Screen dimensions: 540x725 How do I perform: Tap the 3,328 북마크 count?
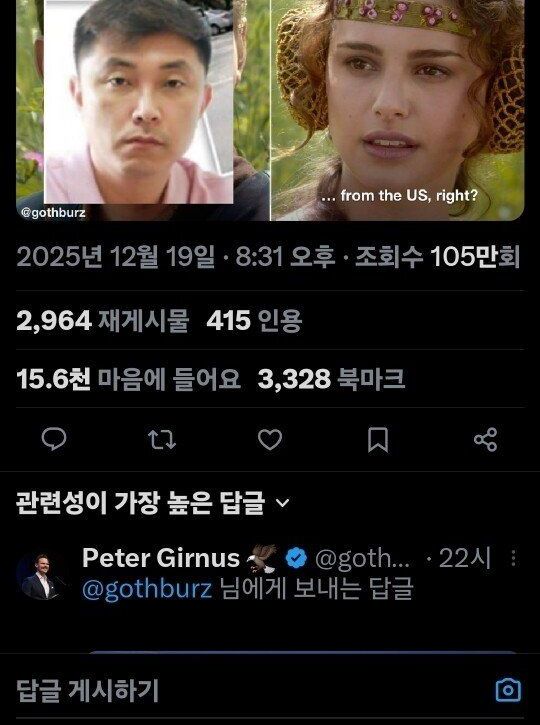(331, 379)
